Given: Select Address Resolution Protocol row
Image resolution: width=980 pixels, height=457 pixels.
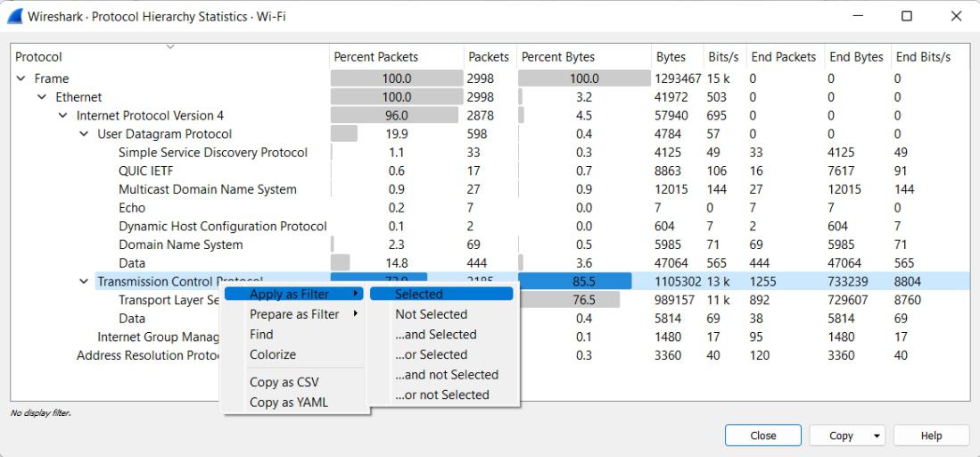Looking at the screenshot, I should 490,355.
